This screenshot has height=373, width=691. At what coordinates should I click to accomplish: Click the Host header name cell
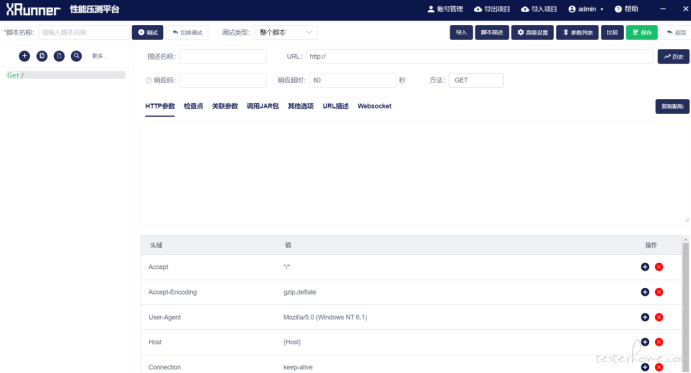(x=155, y=342)
